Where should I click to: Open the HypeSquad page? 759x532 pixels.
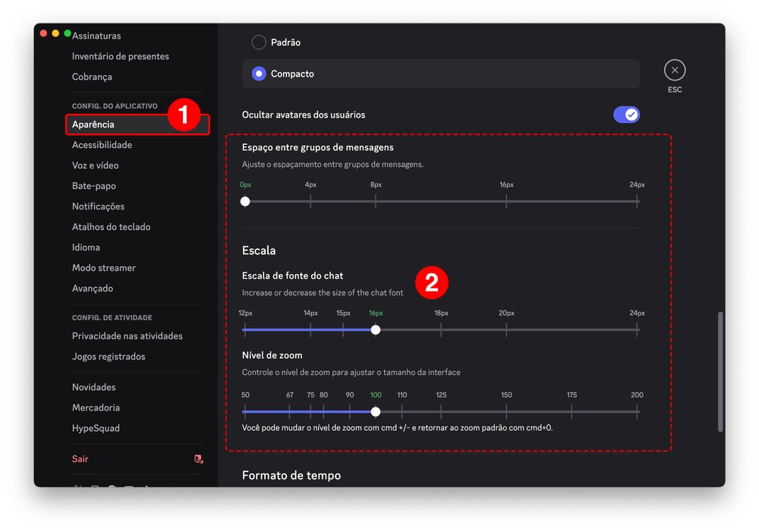(96, 428)
